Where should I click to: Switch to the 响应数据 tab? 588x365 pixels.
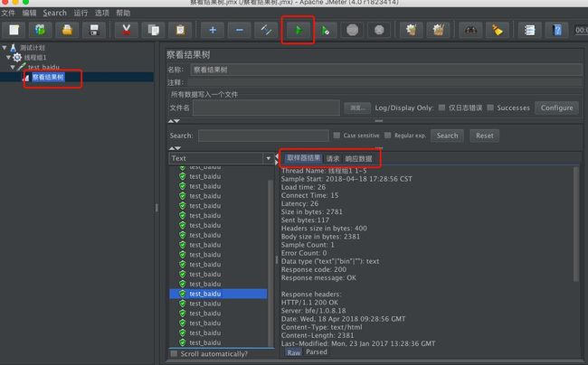coord(359,159)
